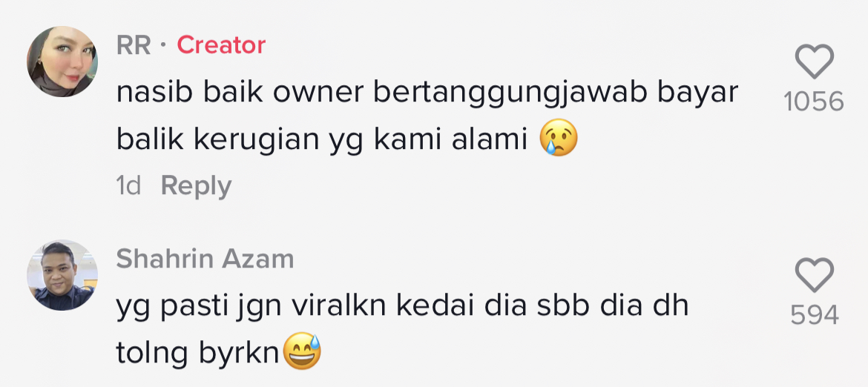Click the 1d timestamp under RR's comment
Image resolution: width=868 pixels, height=387 pixels.
[x=128, y=186]
